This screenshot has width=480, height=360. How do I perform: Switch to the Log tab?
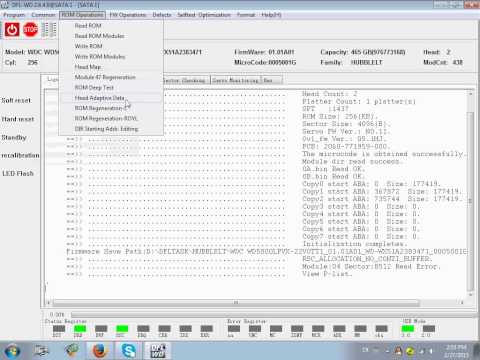(52, 79)
